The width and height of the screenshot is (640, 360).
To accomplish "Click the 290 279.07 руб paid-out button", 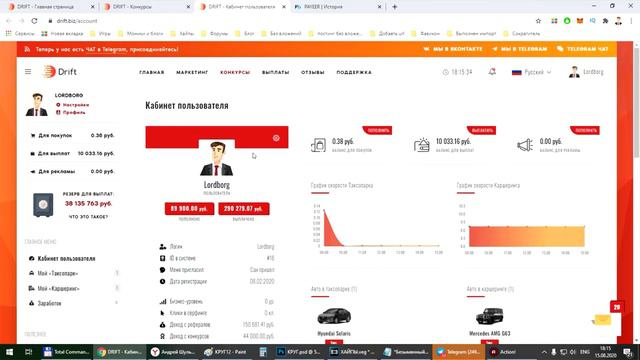I will click(x=244, y=209).
